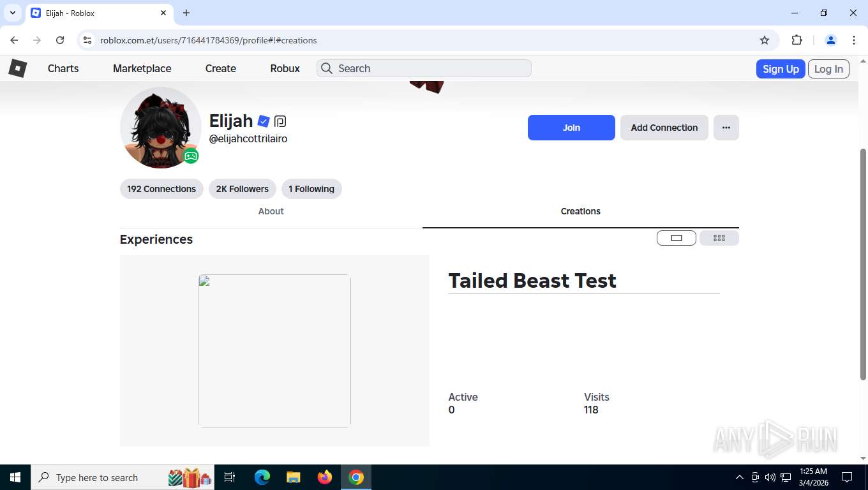Click in the Roblox search field
The width and height of the screenshot is (868, 490).
tap(424, 68)
